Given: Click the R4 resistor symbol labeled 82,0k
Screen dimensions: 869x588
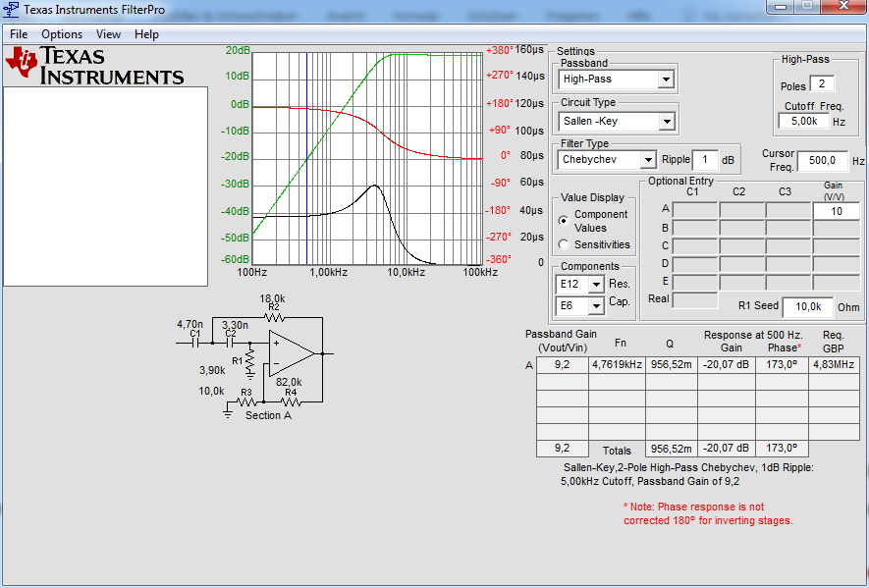Looking at the screenshot, I should (291, 401).
